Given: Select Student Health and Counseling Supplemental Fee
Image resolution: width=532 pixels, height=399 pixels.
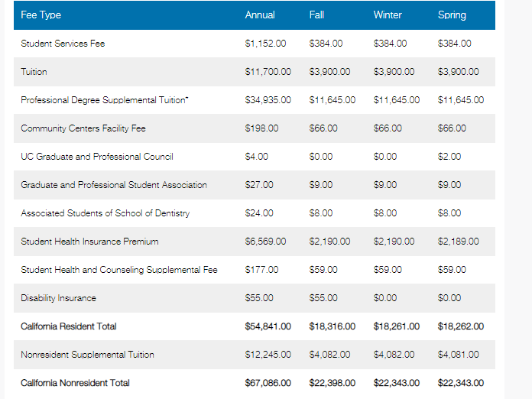Looking at the screenshot, I should coord(119,270).
